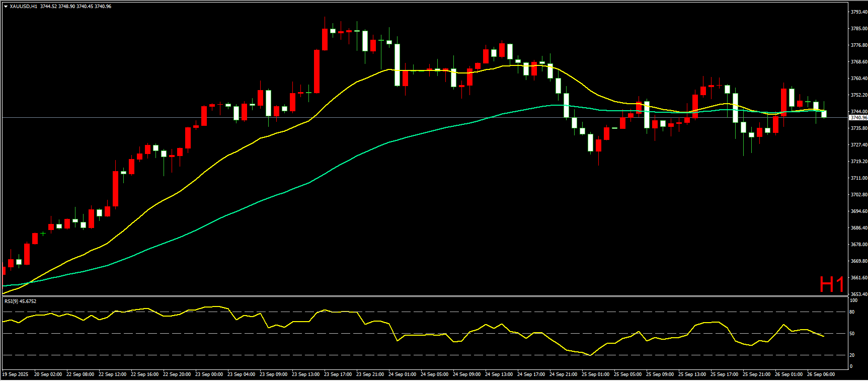Click the XAUUSD,H1 symbol title text
868x381 pixels.
click(24, 7)
